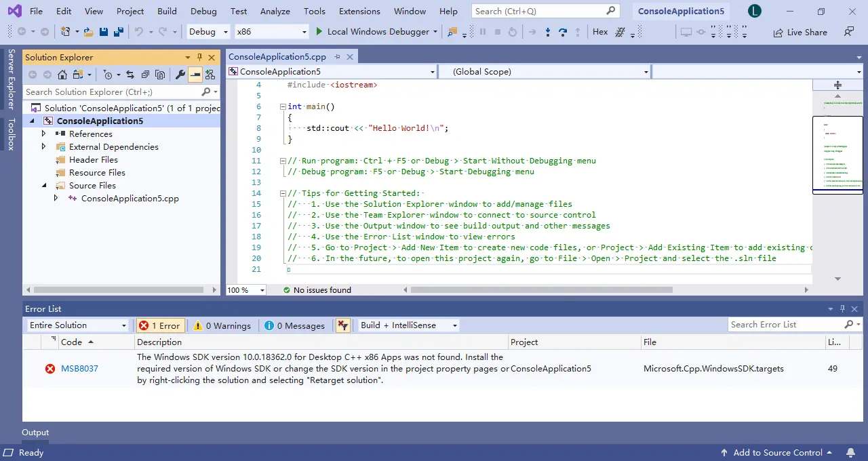The width and height of the screenshot is (868, 461).
Task: Click the Collapse All icon in Solution Explorer
Action: [144, 75]
